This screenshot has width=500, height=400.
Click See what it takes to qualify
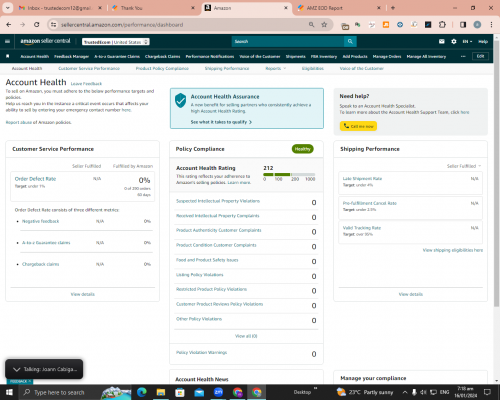[221, 122]
